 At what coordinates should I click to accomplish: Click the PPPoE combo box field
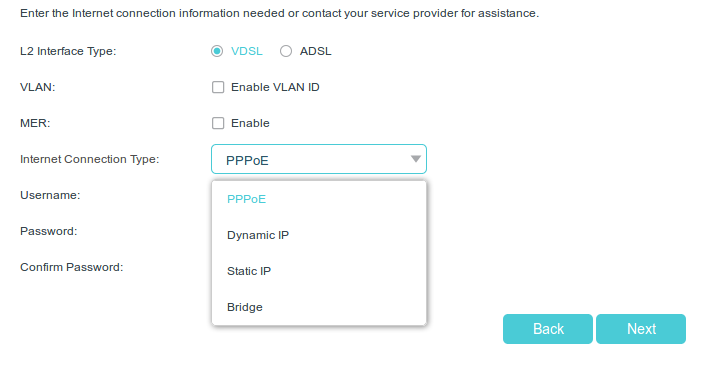319,159
